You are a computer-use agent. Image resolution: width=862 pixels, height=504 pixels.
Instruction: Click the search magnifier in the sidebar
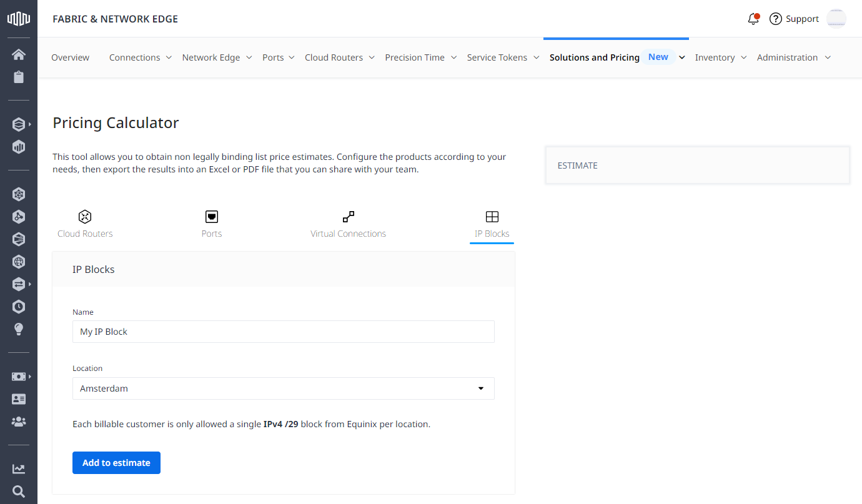[19, 492]
